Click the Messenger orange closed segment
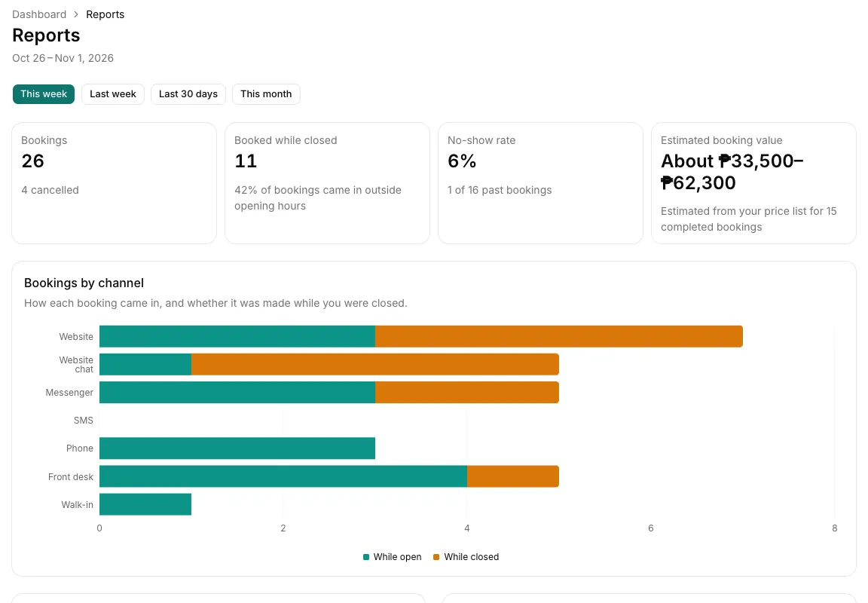The height and width of the screenshot is (603, 868). point(467,393)
